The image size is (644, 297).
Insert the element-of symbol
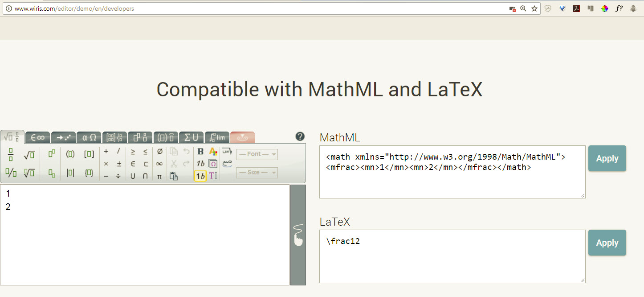click(133, 164)
